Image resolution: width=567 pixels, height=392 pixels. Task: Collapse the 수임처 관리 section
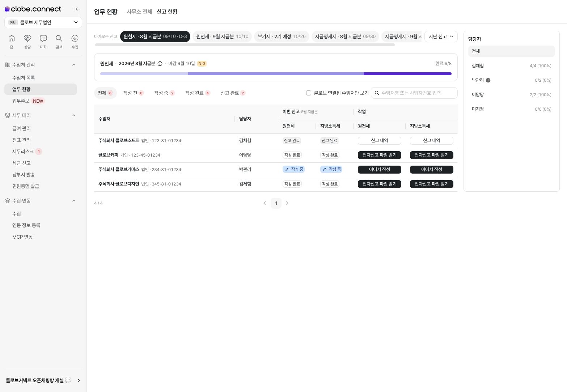click(x=74, y=65)
